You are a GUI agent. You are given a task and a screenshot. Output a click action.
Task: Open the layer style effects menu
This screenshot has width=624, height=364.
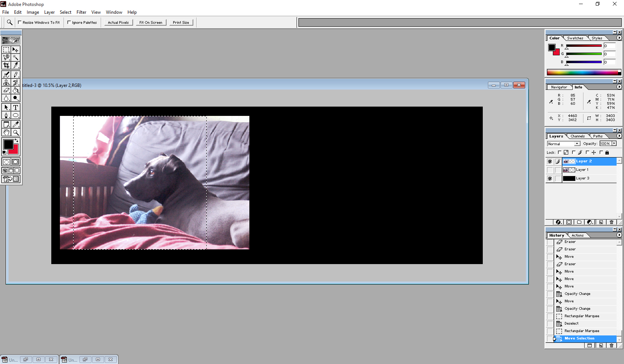(558, 222)
